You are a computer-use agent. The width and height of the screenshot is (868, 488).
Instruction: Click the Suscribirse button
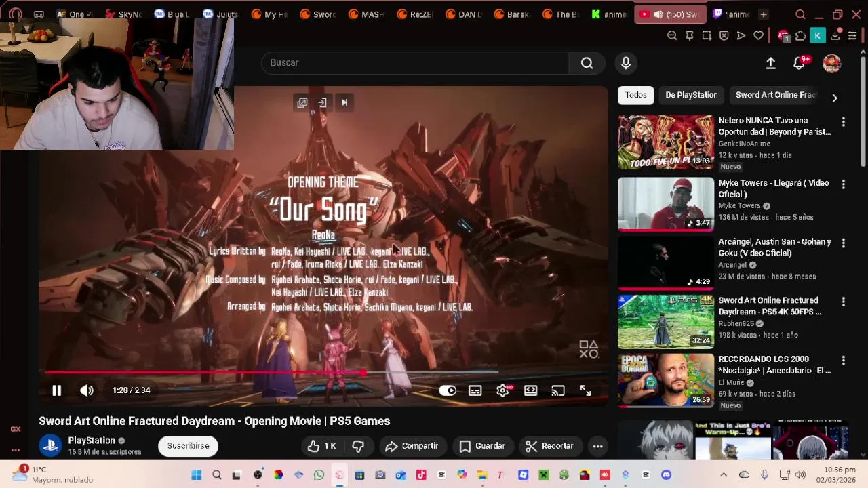(189, 446)
